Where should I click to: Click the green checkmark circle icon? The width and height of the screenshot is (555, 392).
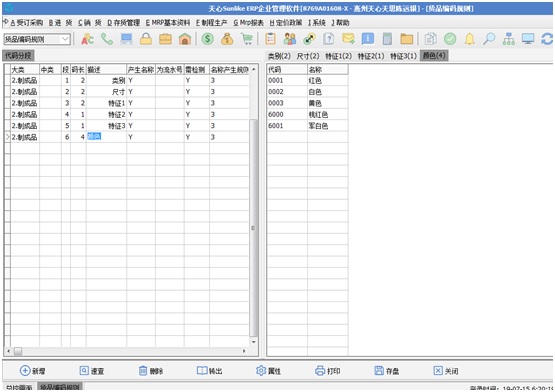pos(450,39)
